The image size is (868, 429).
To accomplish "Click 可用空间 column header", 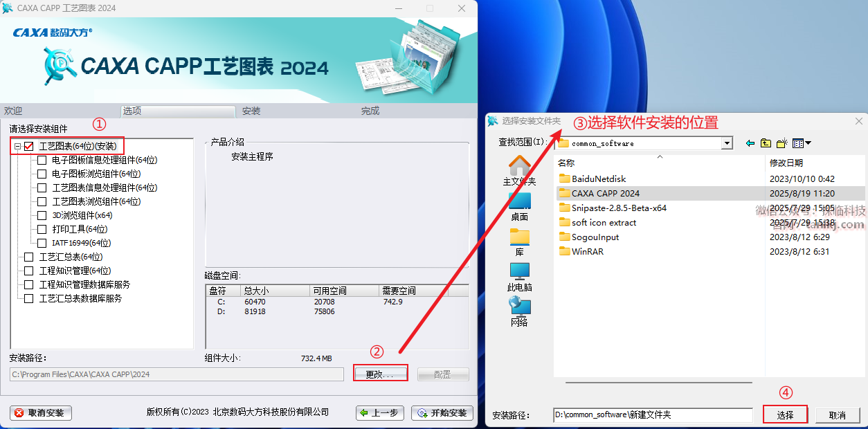I will pos(344,291).
